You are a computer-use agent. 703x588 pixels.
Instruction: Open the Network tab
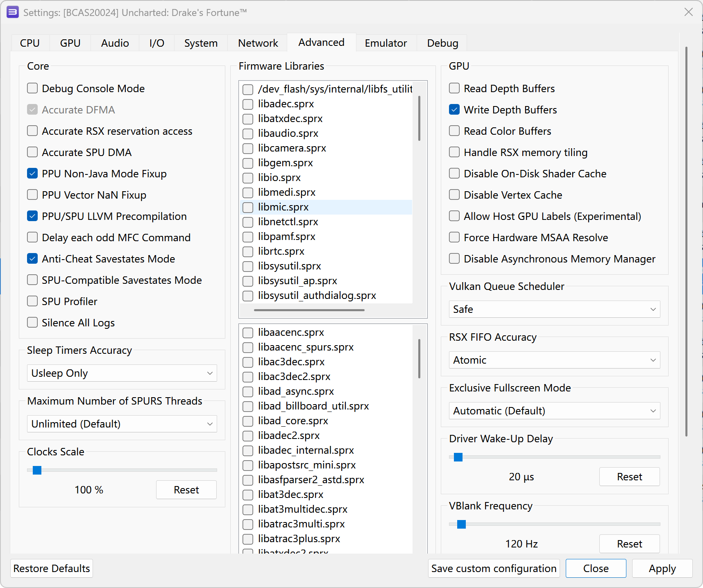(258, 43)
